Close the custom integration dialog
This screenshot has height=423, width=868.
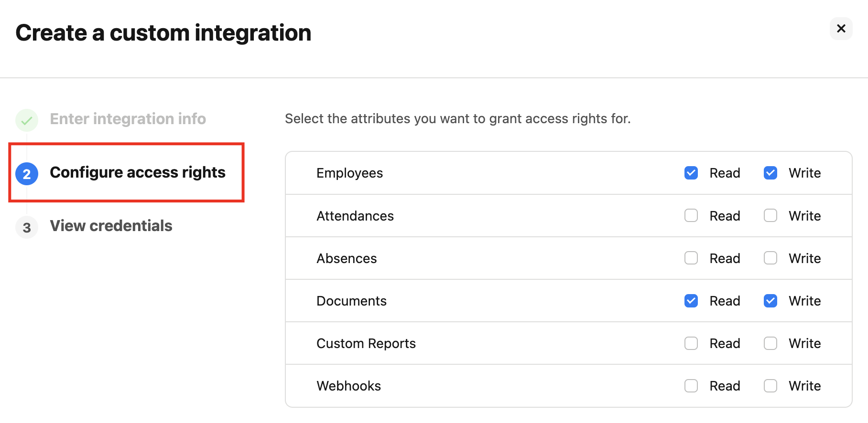[841, 29]
